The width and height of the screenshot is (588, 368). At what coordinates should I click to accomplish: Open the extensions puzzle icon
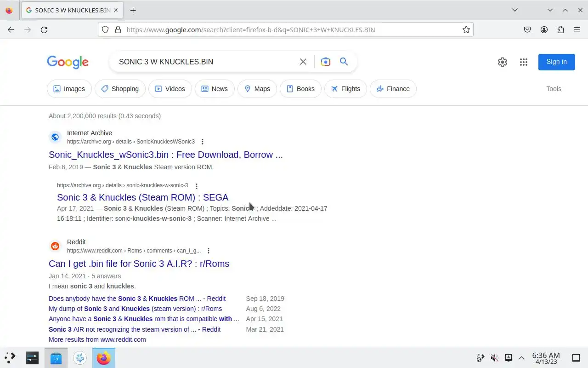pyautogui.click(x=560, y=29)
